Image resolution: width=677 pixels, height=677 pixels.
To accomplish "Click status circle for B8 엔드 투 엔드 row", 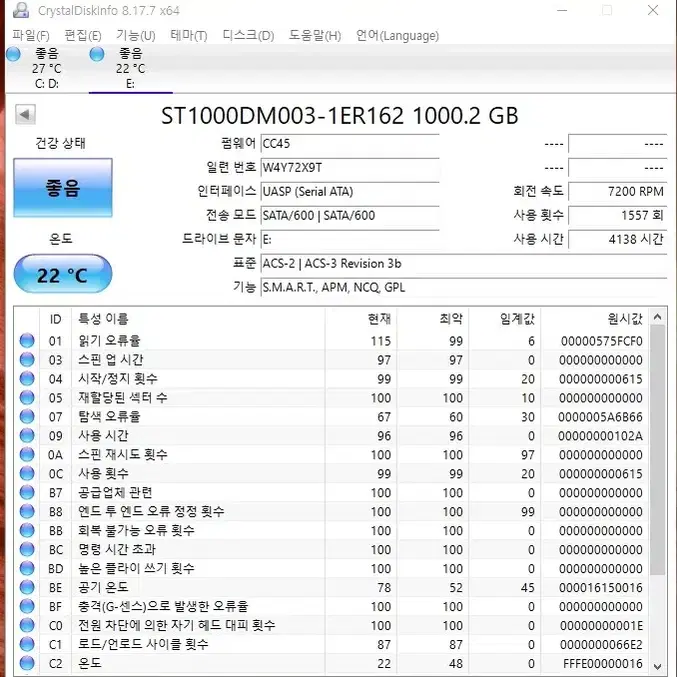I will [x=27, y=512].
